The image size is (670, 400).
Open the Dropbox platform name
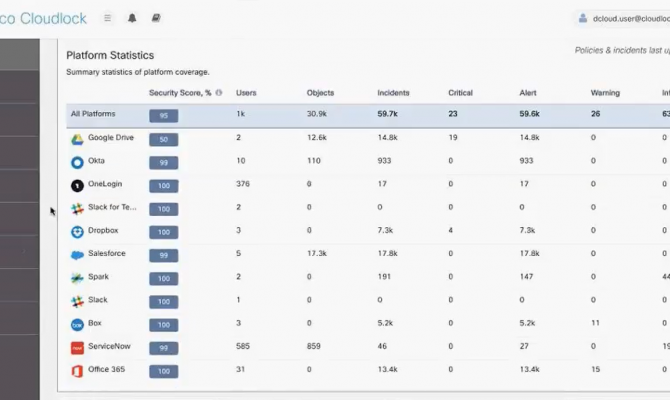click(103, 230)
